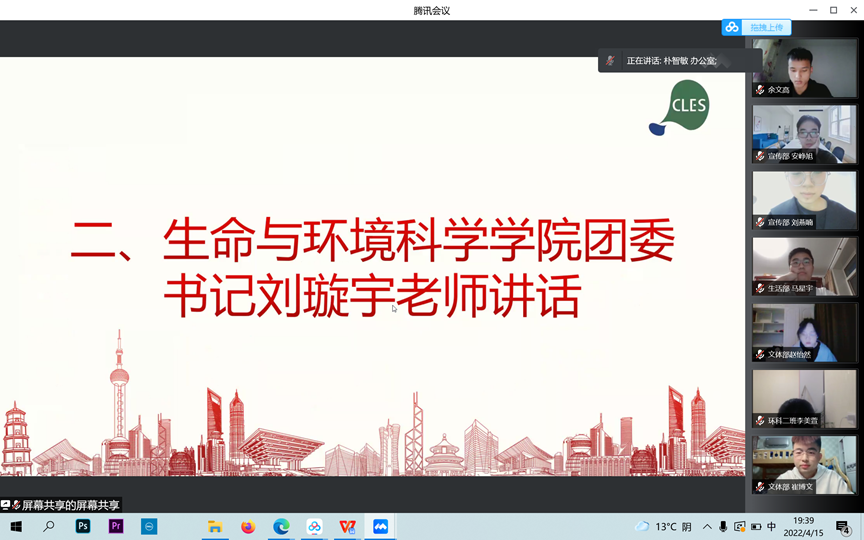Click the muted mic icon beside 正在讲话

tap(610, 61)
